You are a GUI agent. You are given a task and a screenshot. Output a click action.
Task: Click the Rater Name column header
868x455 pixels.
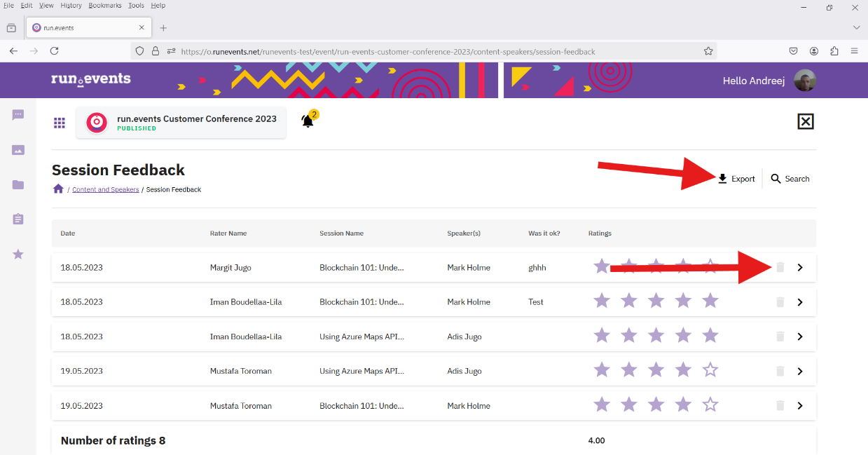point(228,233)
